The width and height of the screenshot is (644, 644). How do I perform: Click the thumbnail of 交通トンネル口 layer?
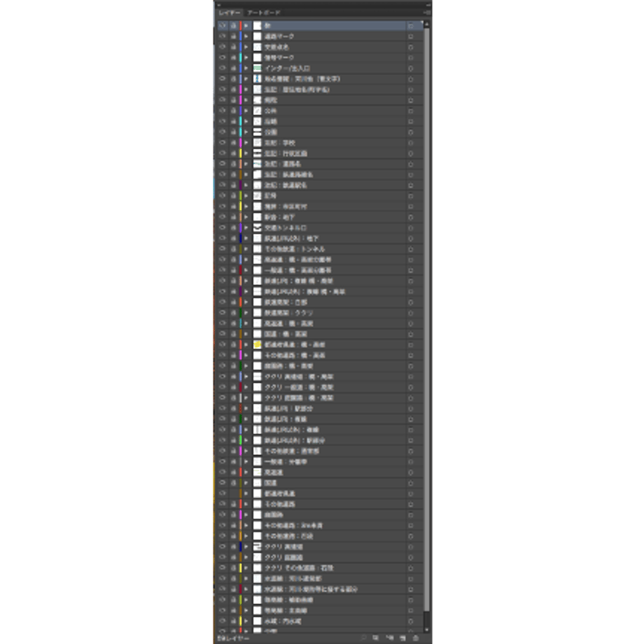[x=257, y=227]
